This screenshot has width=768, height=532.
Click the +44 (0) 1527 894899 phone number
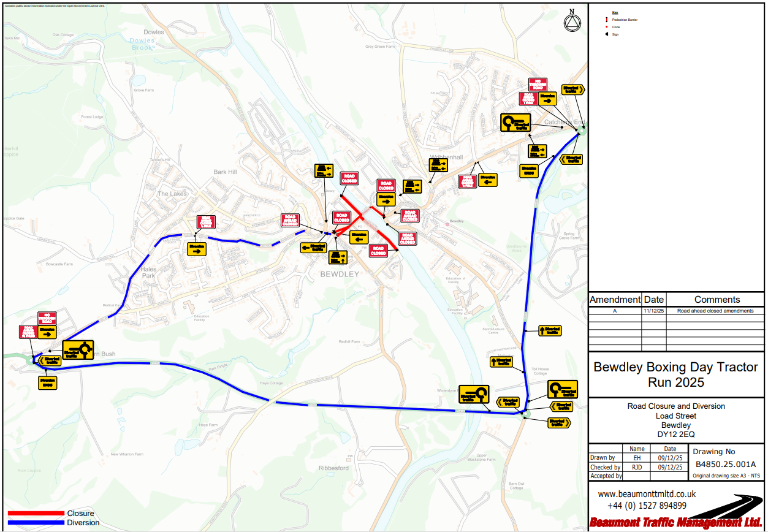click(x=647, y=506)
